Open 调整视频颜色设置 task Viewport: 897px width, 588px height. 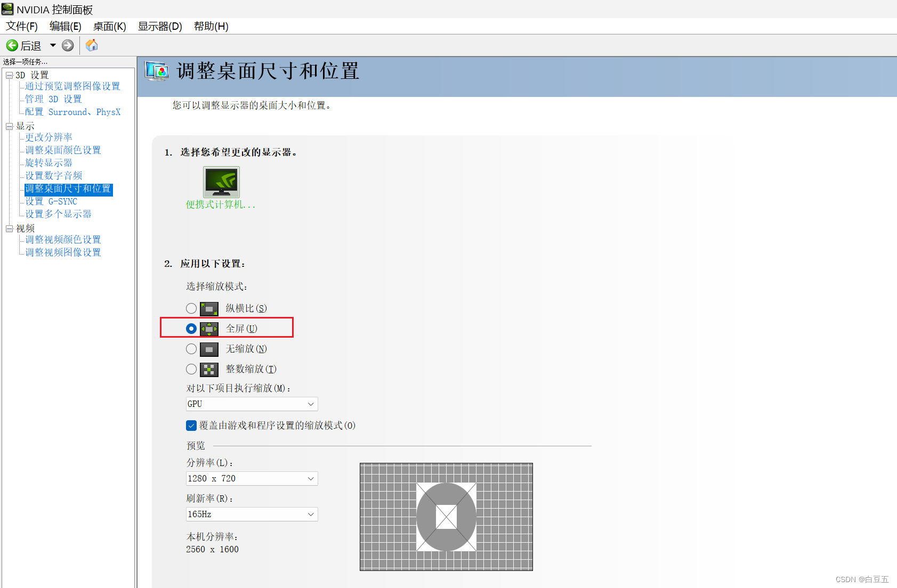tap(63, 240)
